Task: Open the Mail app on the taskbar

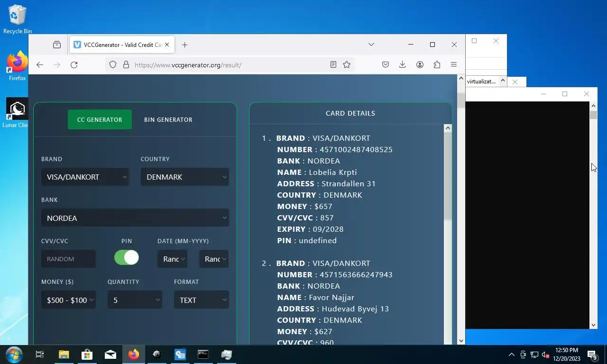Action: point(110,355)
